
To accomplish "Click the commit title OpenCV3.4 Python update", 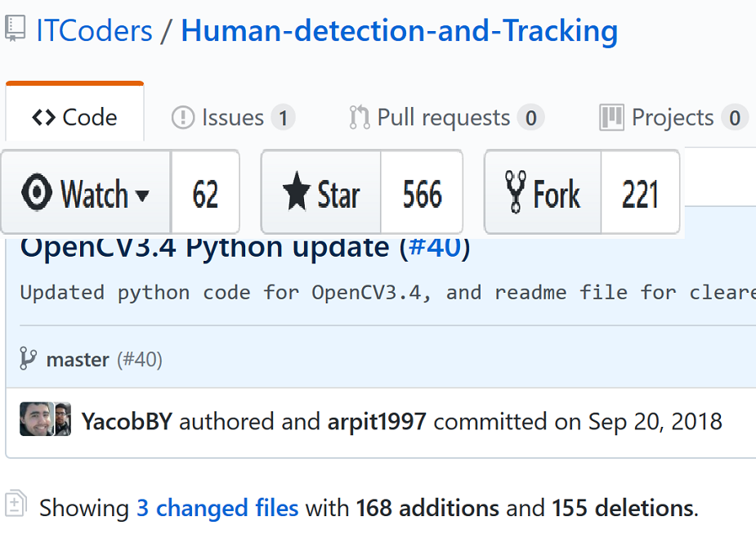I will click(x=204, y=249).
